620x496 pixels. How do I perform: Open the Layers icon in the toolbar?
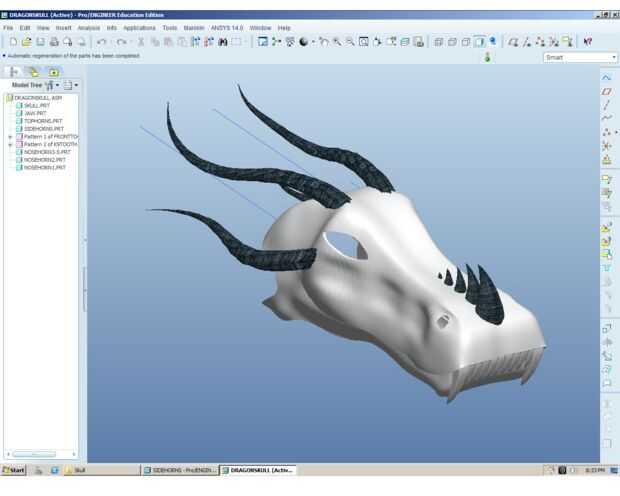coord(405,42)
